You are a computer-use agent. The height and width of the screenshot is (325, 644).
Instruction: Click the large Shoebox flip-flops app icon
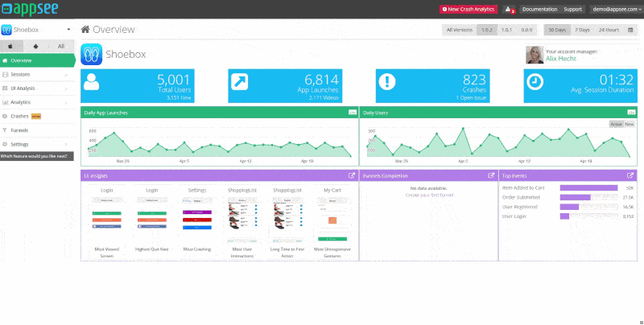(x=91, y=55)
